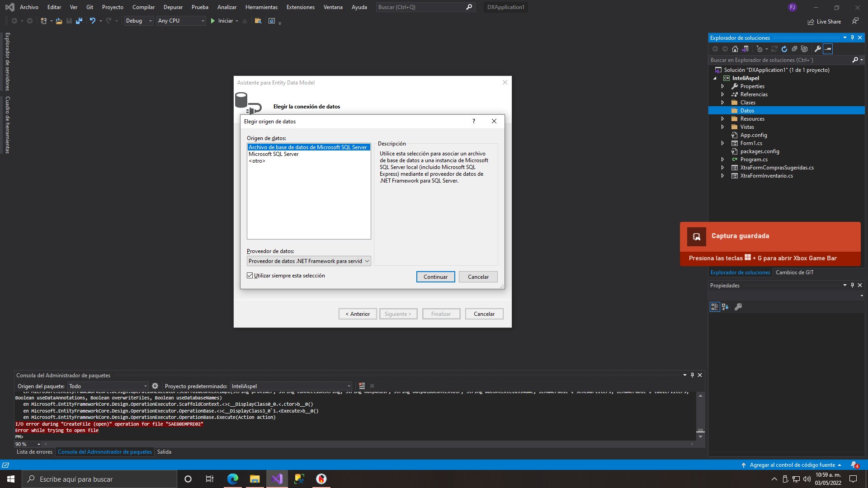Click the Solution Explorer search field
868x488 pixels.
coord(781,60)
